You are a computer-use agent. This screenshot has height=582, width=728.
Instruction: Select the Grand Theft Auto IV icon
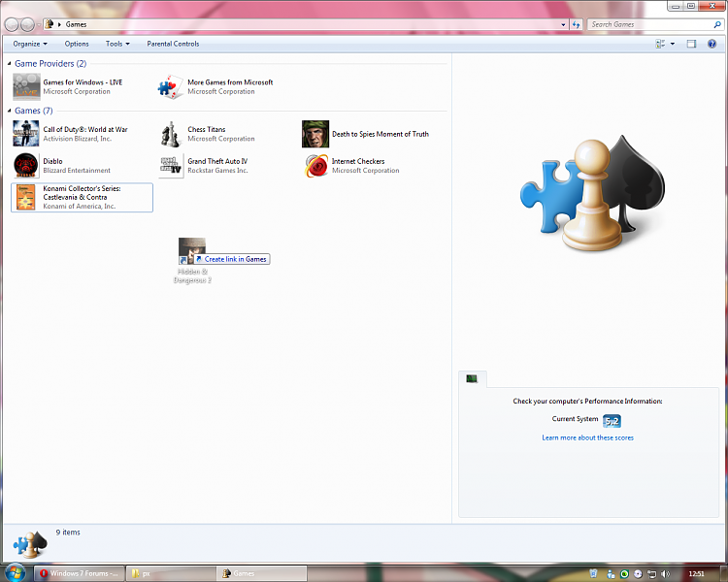tap(171, 165)
